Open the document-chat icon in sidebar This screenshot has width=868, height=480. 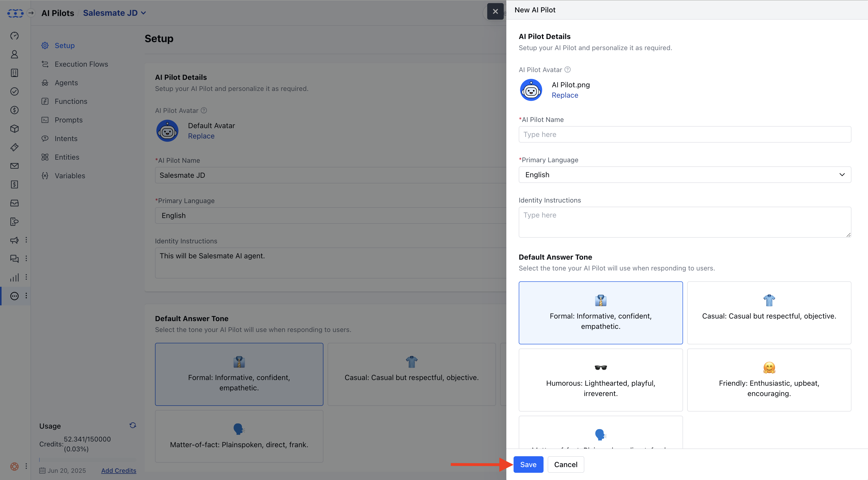point(14,221)
